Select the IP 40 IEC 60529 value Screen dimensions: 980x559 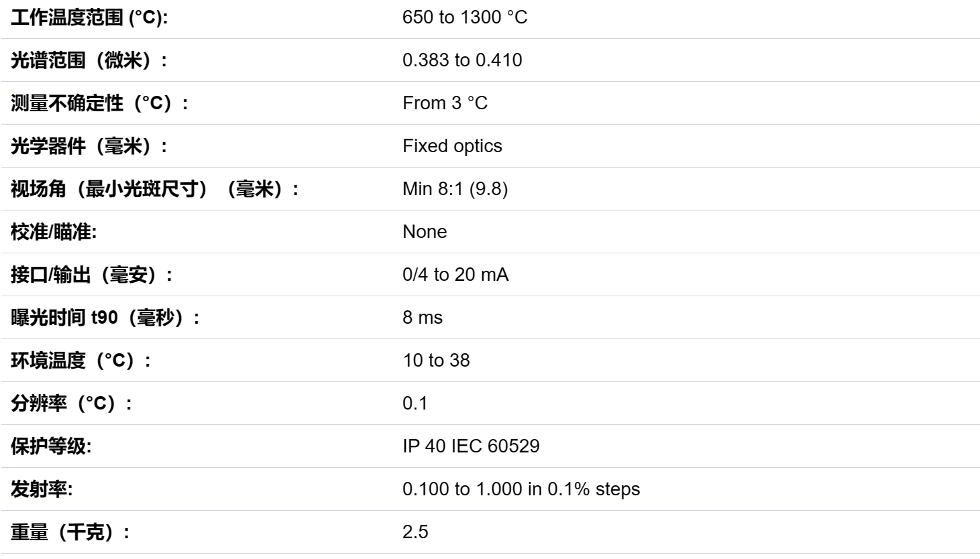point(471,446)
